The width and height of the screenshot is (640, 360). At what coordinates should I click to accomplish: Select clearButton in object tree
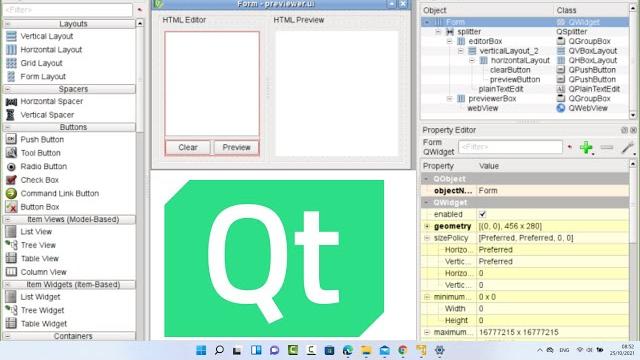point(510,70)
